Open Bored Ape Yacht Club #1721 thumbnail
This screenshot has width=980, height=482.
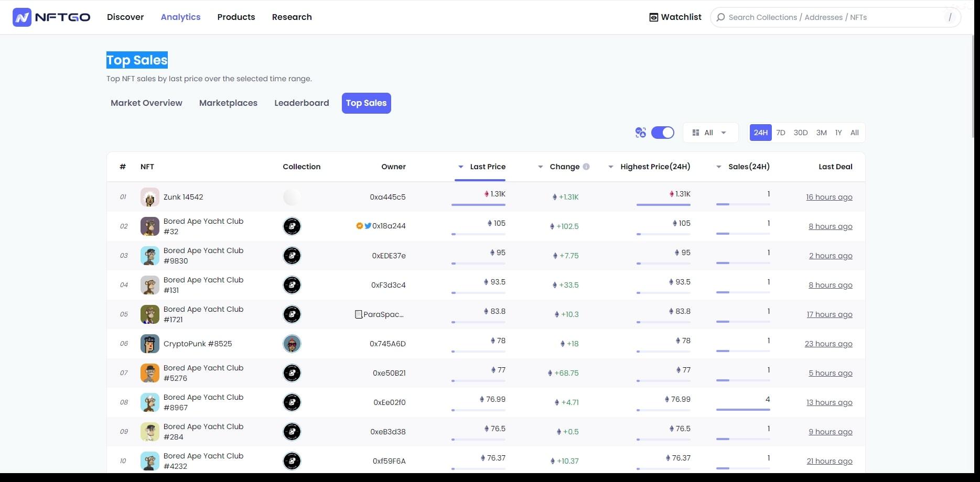tap(149, 314)
